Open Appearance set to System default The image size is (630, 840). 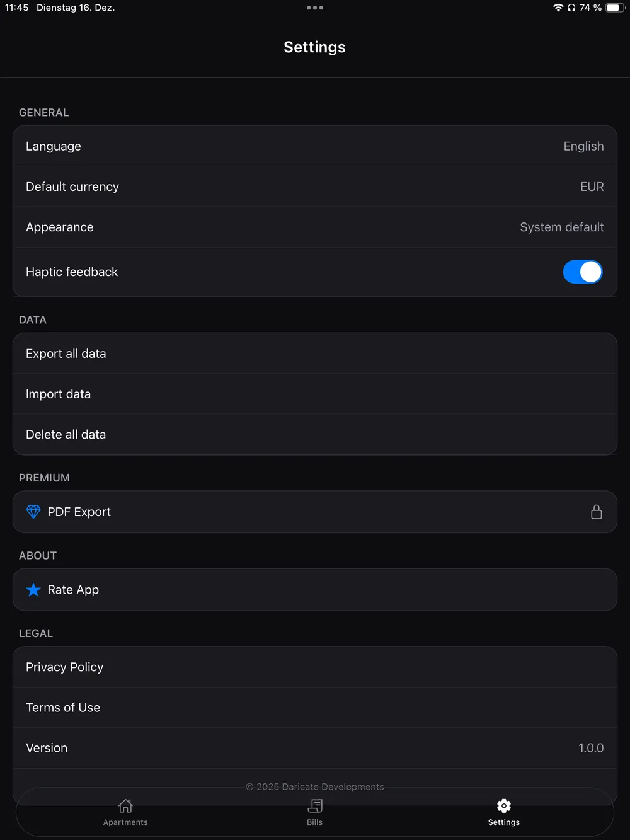point(315,227)
